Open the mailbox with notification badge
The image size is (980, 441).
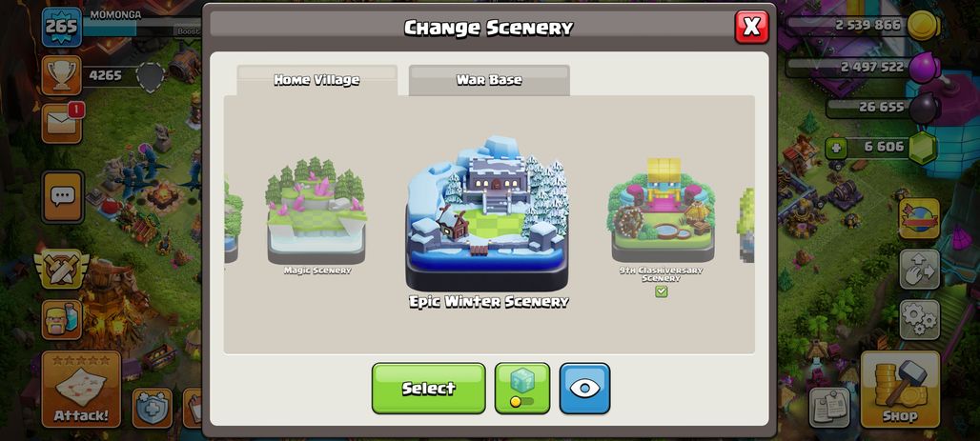click(63, 123)
